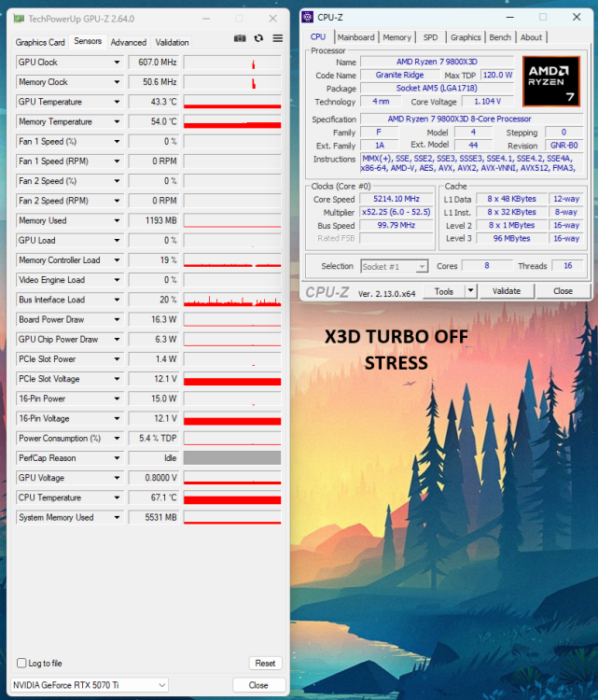This screenshot has height=700, width=598.
Task: Open the GPU Clock sensor dropdown
Action: tap(117, 63)
